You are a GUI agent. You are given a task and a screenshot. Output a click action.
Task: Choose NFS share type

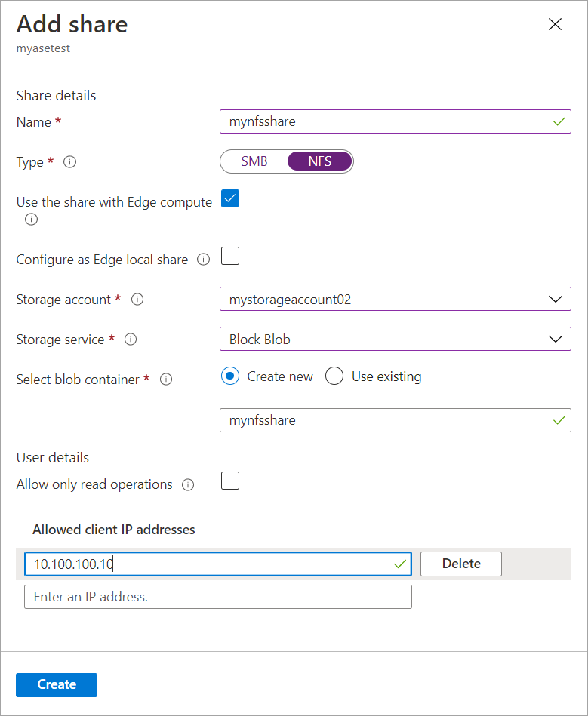pyautogui.click(x=319, y=161)
